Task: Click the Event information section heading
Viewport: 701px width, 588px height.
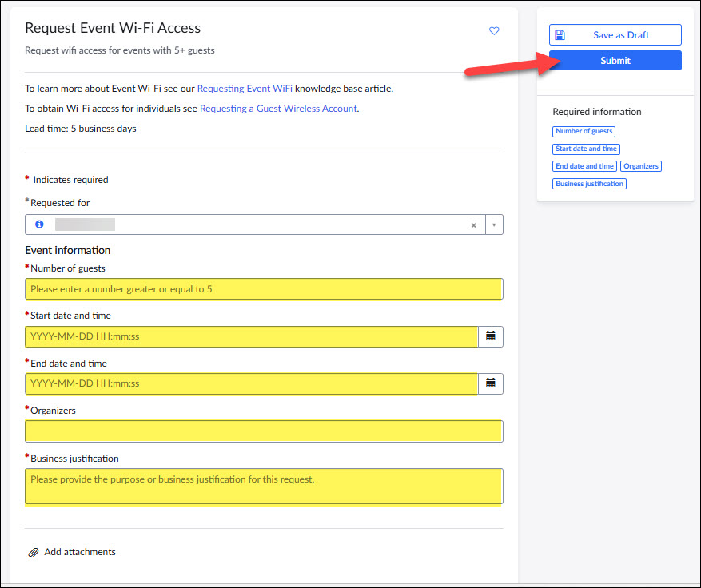Action: (67, 250)
